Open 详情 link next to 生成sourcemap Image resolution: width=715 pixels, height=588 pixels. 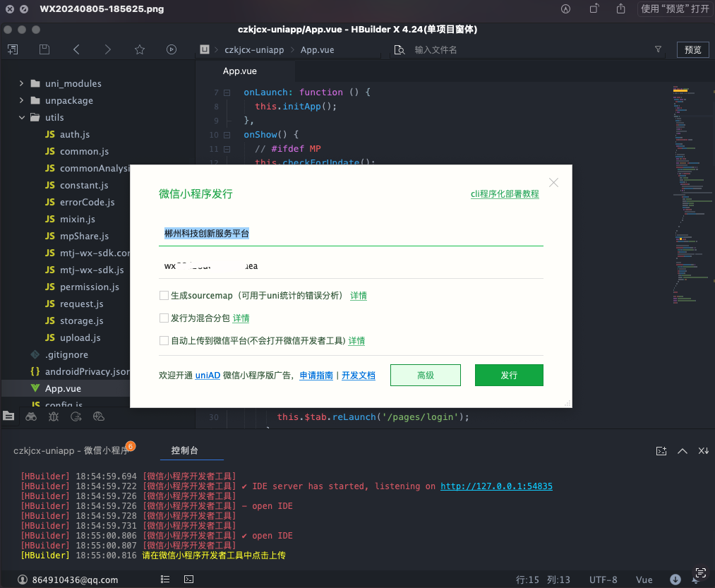tap(359, 296)
